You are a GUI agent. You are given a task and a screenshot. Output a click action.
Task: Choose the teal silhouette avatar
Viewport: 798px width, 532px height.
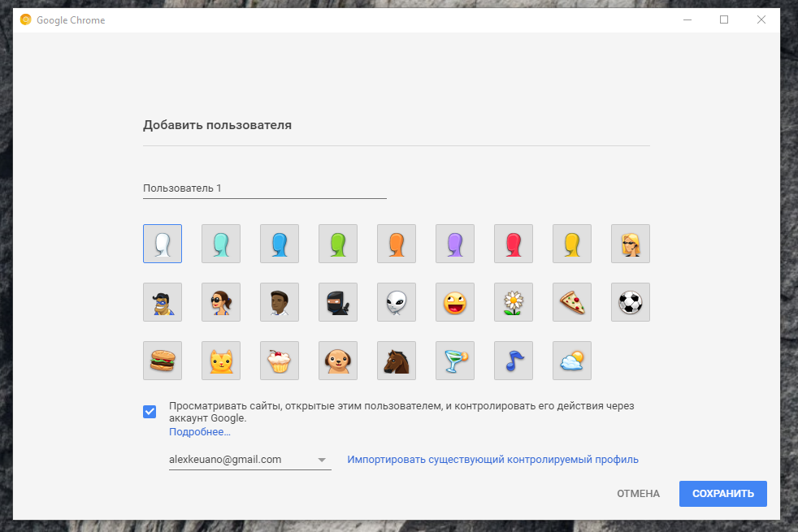pos(221,244)
